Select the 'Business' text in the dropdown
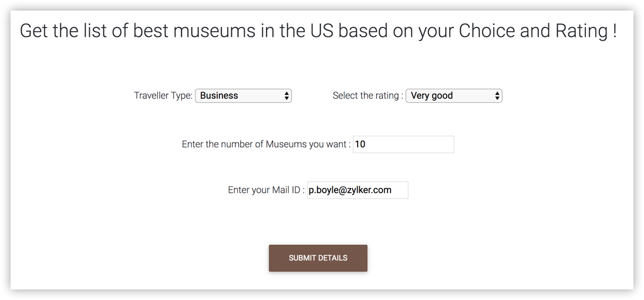Viewport: 644px width, 300px height. 219,96
